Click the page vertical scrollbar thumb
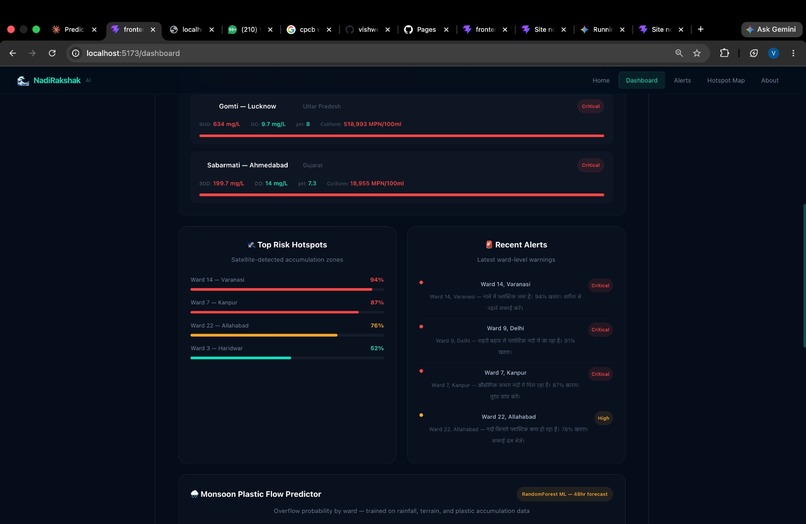The height and width of the screenshot is (524, 806). coord(804,276)
